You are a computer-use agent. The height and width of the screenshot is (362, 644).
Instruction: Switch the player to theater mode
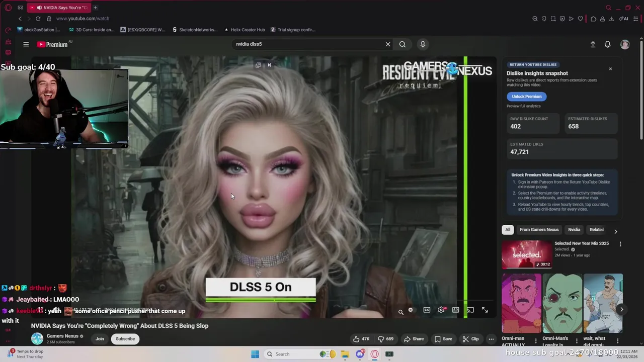[x=455, y=310]
